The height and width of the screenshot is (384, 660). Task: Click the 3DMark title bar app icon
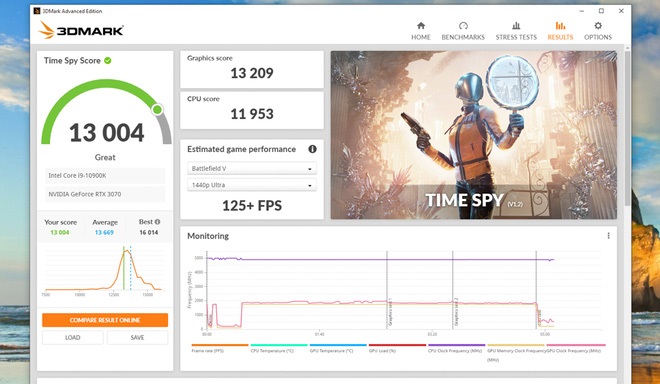(37, 11)
